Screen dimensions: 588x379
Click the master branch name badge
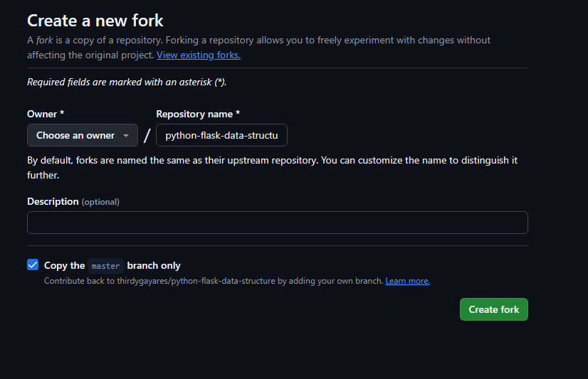[106, 266]
